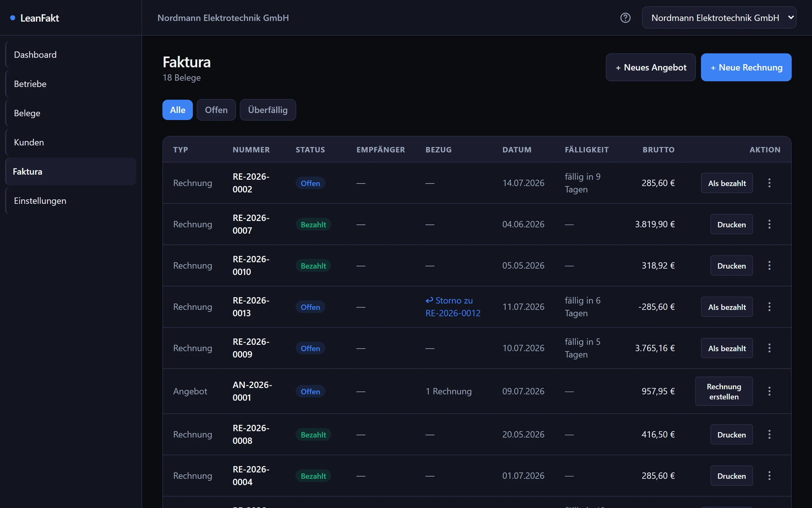Click invoice number RE-2026-0010
The image size is (812, 508).
tap(251, 265)
